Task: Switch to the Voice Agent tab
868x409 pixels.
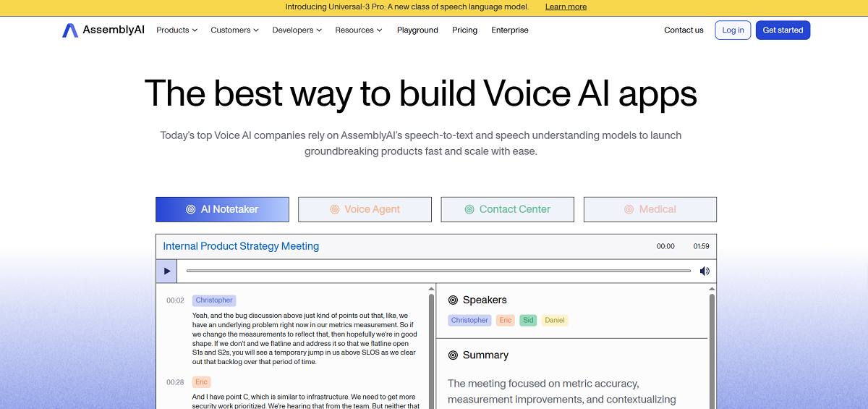Action: pos(365,209)
